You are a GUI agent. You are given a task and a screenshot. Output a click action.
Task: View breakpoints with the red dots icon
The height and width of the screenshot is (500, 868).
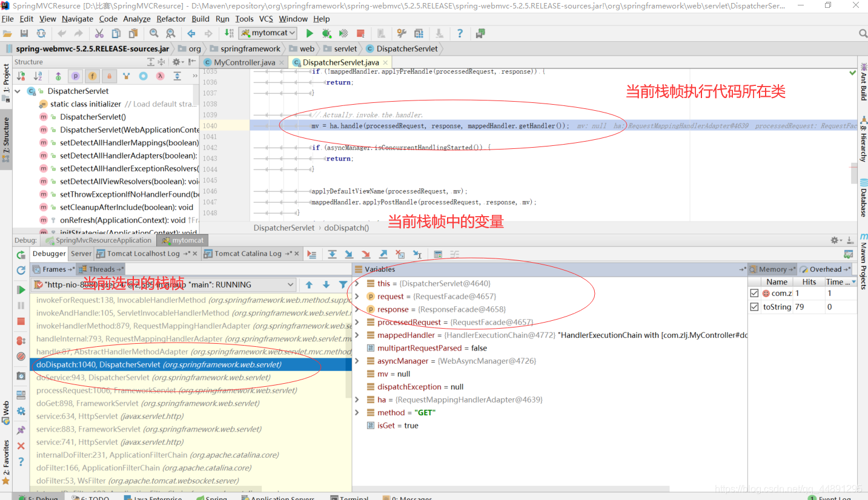tap(21, 341)
